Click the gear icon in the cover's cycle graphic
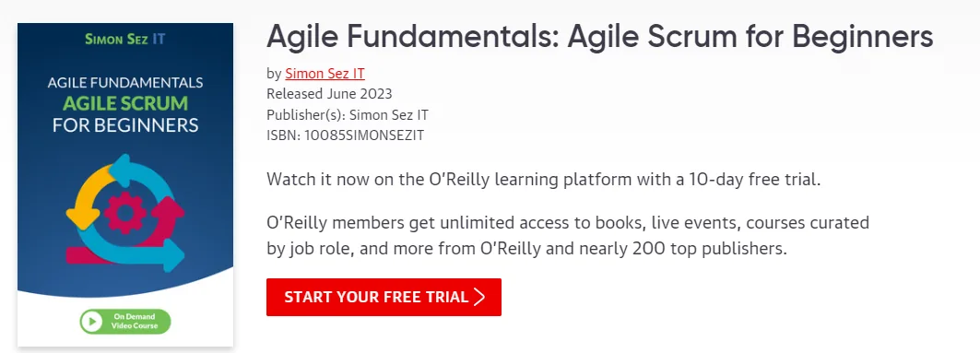The image size is (980, 353). tap(125, 213)
